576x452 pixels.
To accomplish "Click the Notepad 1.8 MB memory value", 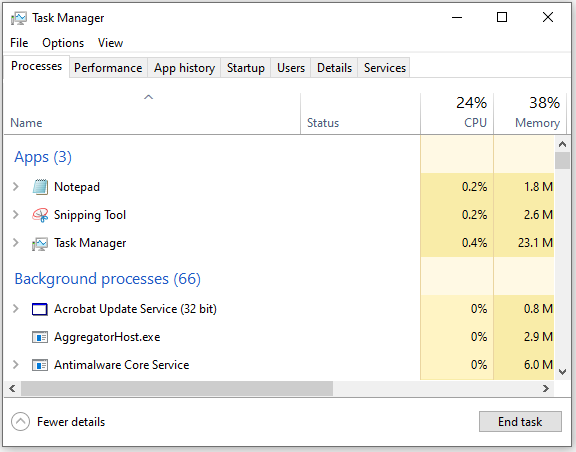I will [x=538, y=187].
